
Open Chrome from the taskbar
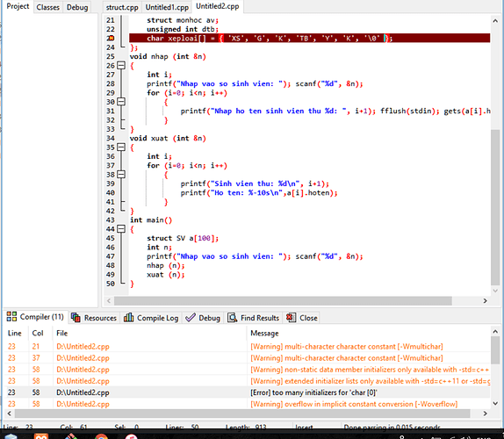[101, 436]
